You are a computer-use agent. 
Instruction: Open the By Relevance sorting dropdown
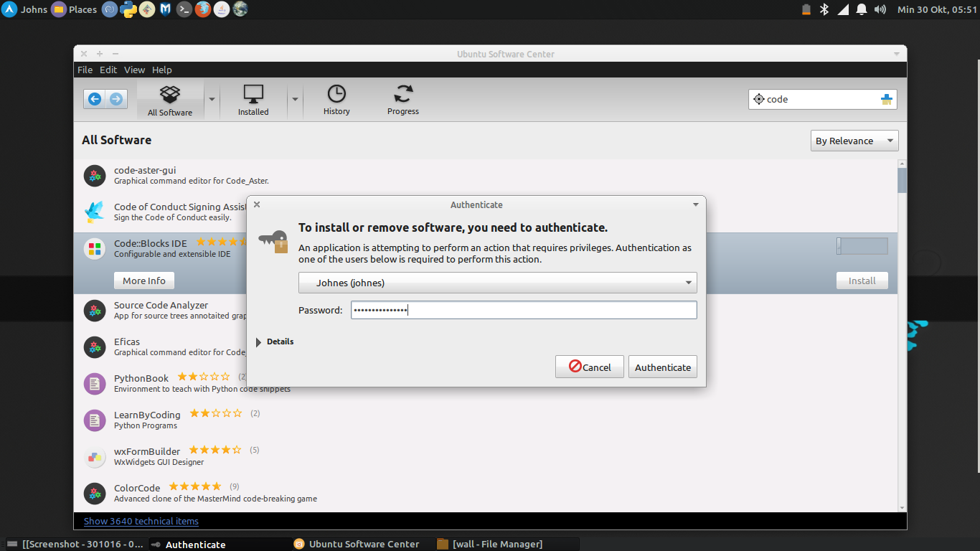point(854,140)
